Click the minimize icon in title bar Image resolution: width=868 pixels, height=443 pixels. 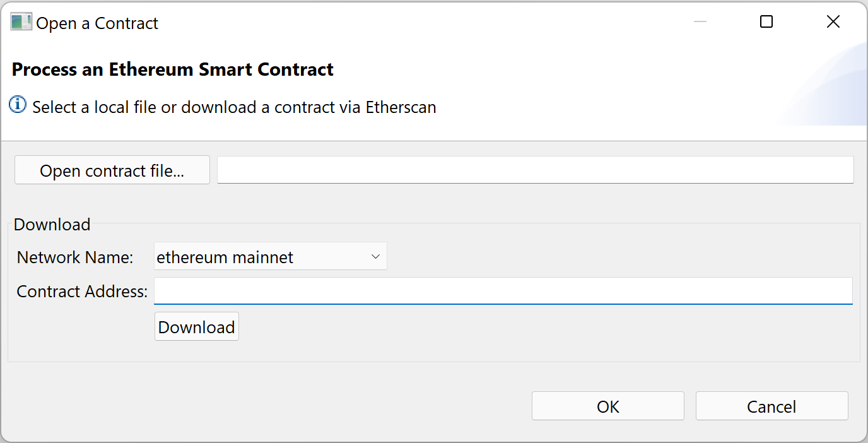pos(700,22)
